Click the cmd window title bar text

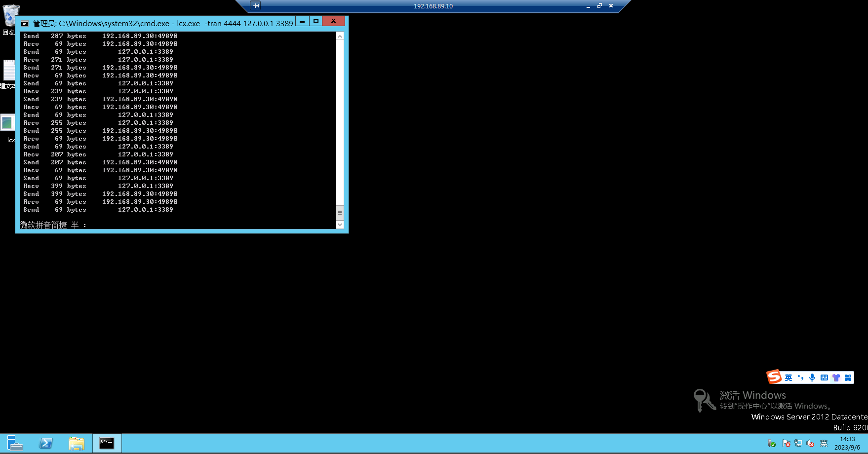coord(163,23)
